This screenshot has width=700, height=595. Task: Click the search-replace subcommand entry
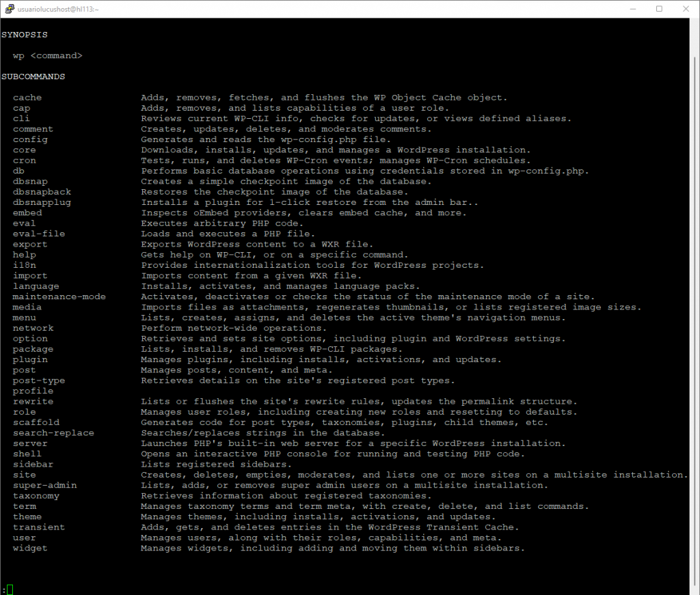53,432
